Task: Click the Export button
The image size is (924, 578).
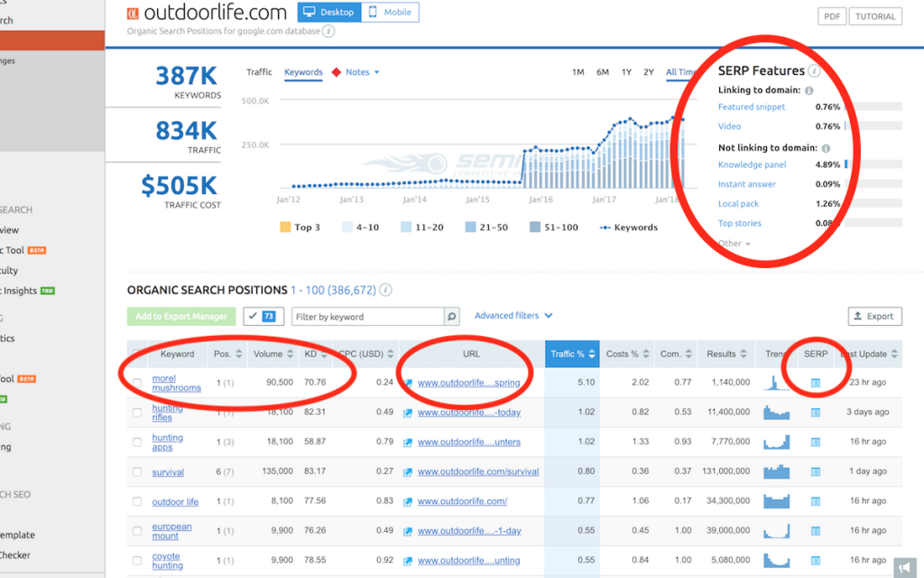Action: click(874, 316)
